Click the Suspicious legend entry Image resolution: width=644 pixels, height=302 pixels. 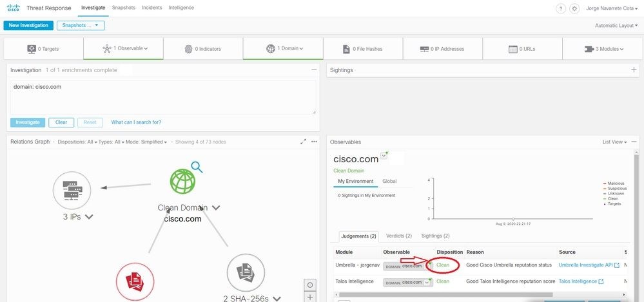point(615,188)
